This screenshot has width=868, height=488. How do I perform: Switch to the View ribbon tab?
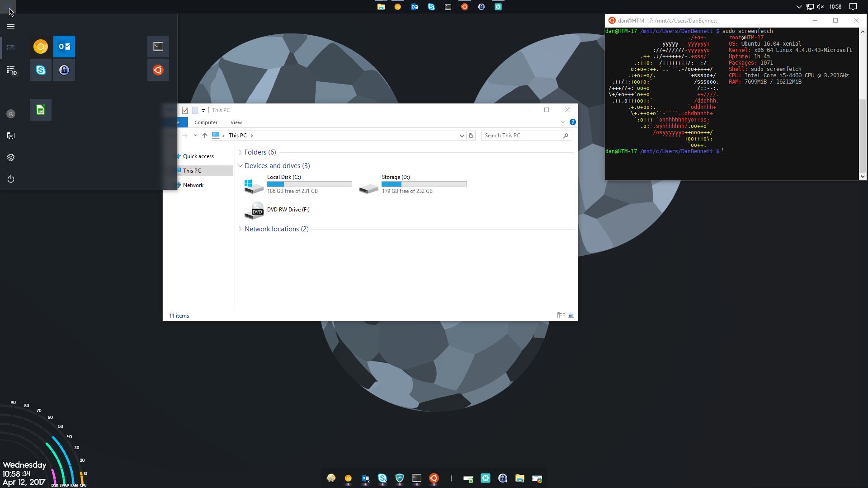click(236, 122)
